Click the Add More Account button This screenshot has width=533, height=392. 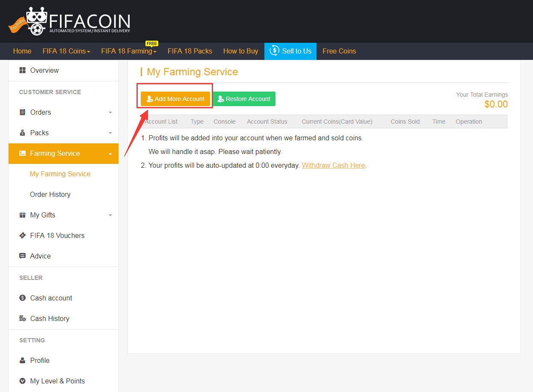pyautogui.click(x=175, y=99)
